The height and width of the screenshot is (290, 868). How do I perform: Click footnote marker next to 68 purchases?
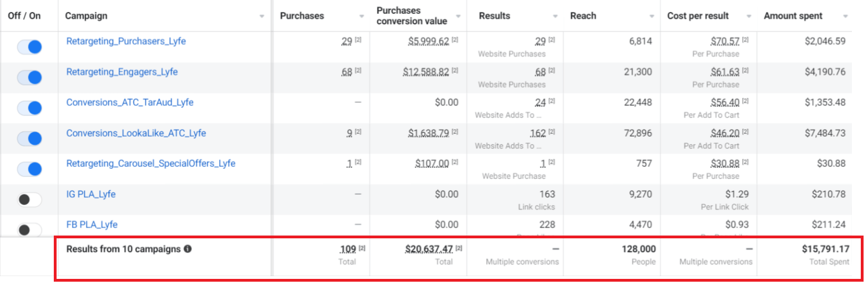coord(358,71)
